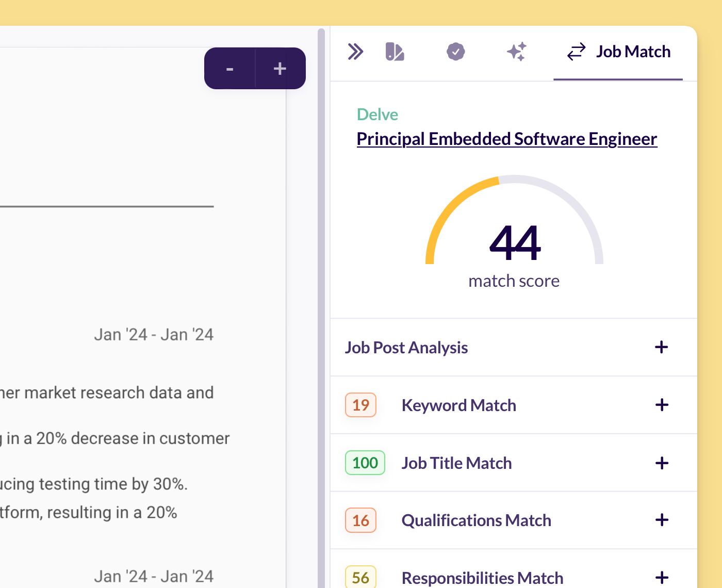Viewport: 722px width, 588px height.
Task: Expand the Qualifications Match section
Action: click(514, 520)
